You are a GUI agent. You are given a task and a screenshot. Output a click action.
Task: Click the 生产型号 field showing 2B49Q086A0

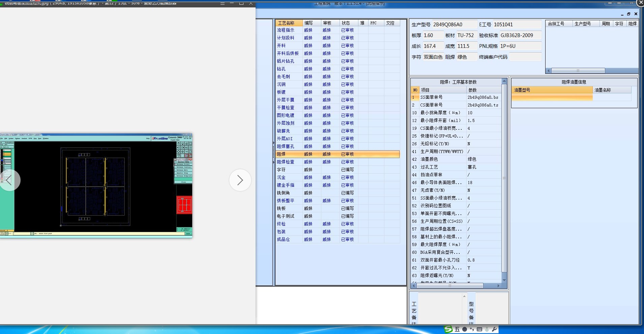pos(454,25)
